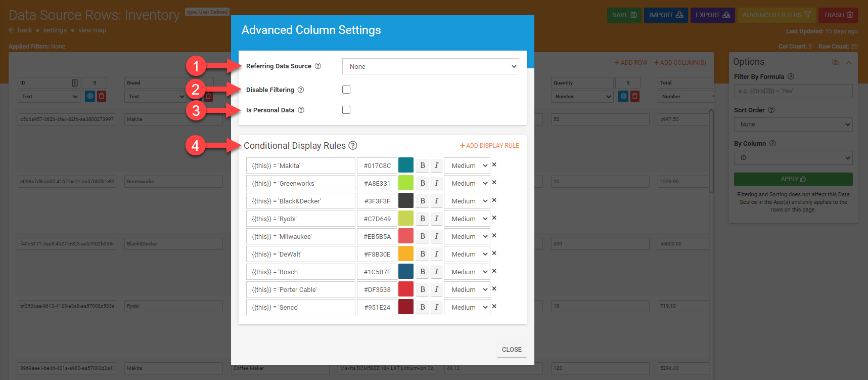Toggle bold for the 'Senco' rule
This screenshot has width=868, height=380.
pos(423,307)
